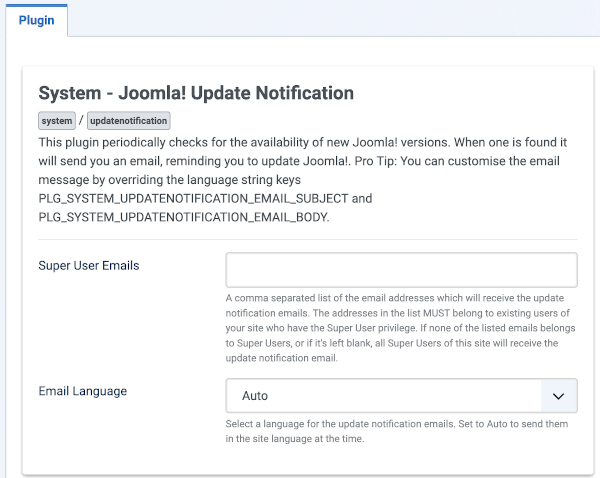The height and width of the screenshot is (478, 600).
Task: Click the 'Super User Emails' label
Action: tap(89, 266)
